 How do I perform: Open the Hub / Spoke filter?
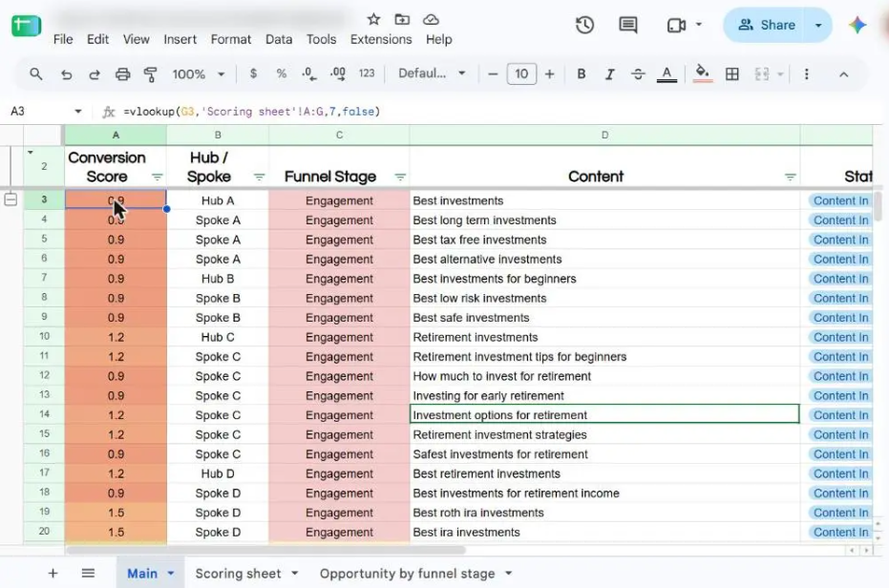(x=259, y=178)
